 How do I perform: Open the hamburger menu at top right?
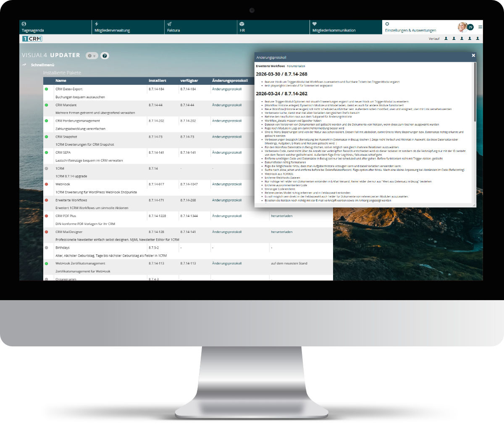coord(480,27)
